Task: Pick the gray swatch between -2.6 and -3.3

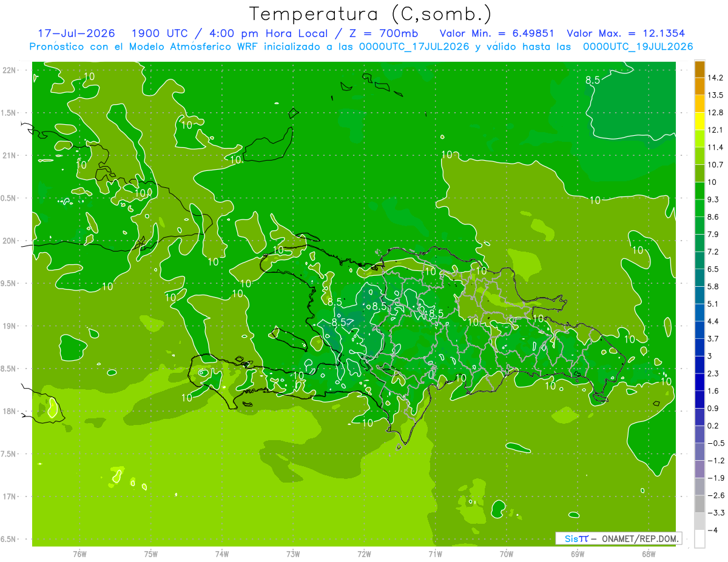Action: coord(699,504)
